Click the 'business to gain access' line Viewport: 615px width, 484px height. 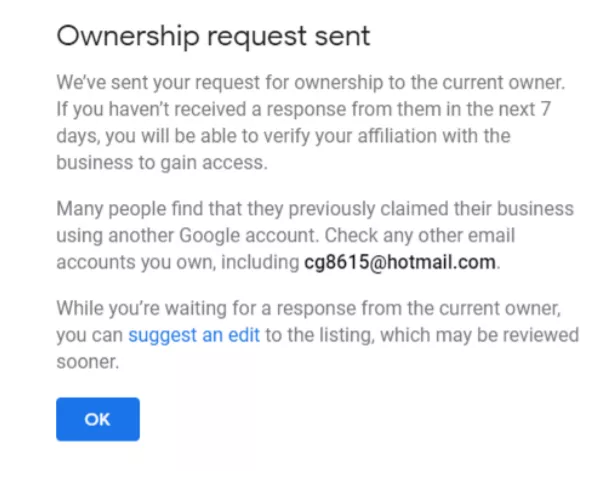(162, 163)
